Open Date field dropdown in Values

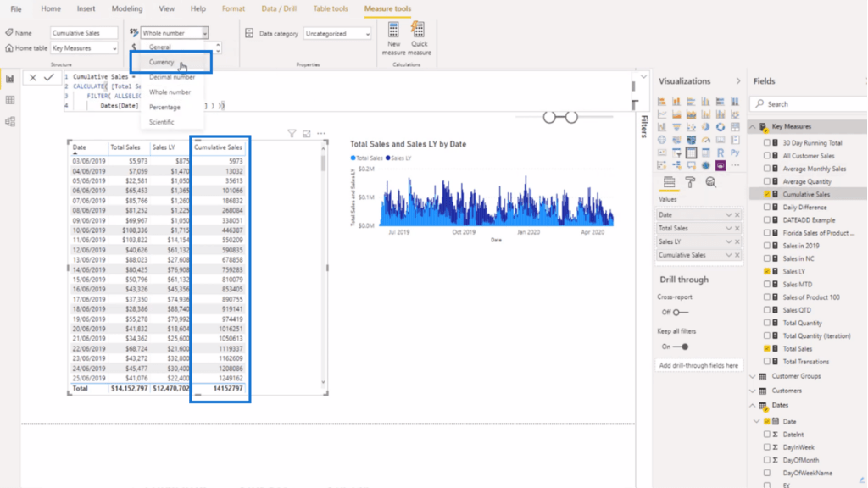tap(728, 214)
